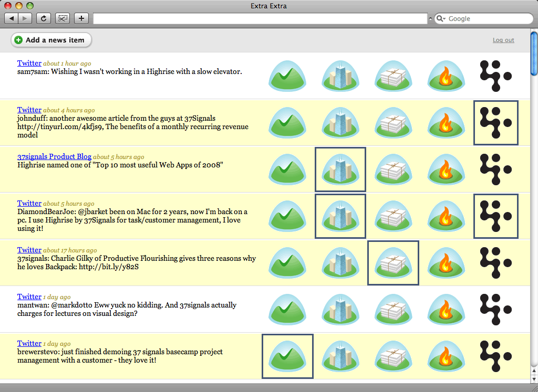
Task: Select the Backpack icon in the johnduff row
Action: click(x=393, y=123)
